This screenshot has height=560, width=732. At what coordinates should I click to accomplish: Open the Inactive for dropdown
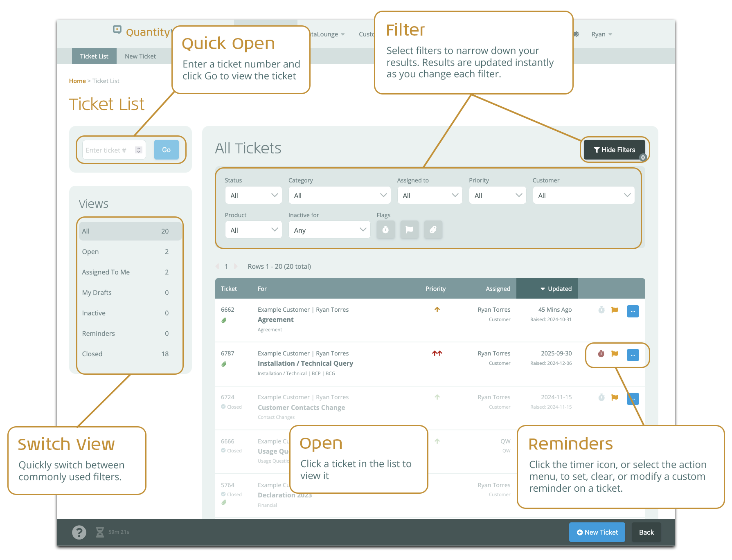329,230
